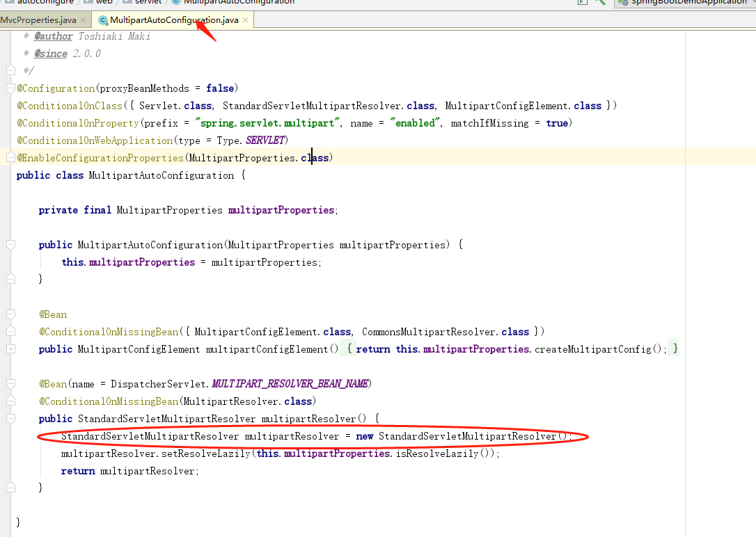Screen dimensions: 756x537
Task: Click author name Toshiaki Maki
Action: click(x=114, y=36)
